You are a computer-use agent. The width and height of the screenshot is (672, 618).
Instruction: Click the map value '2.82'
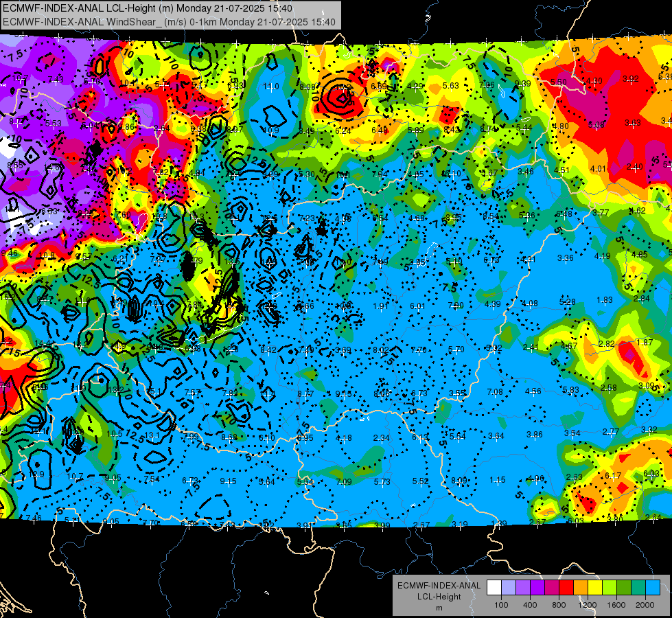click(606, 343)
